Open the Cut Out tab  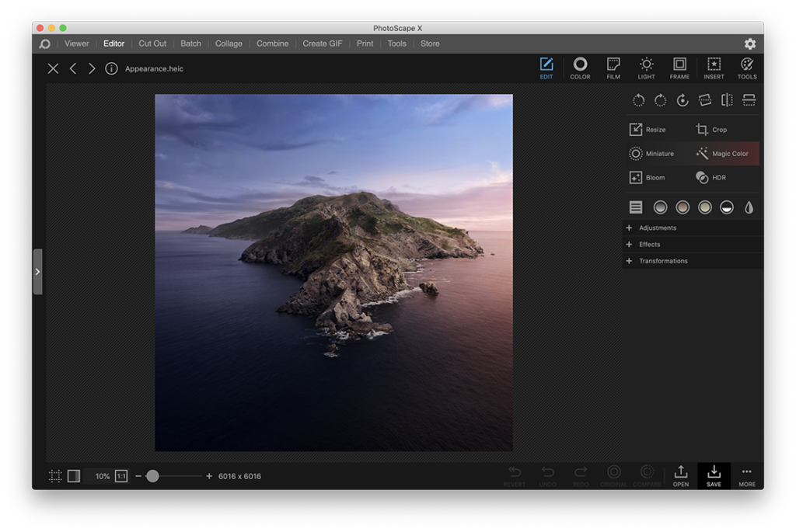[x=152, y=44]
